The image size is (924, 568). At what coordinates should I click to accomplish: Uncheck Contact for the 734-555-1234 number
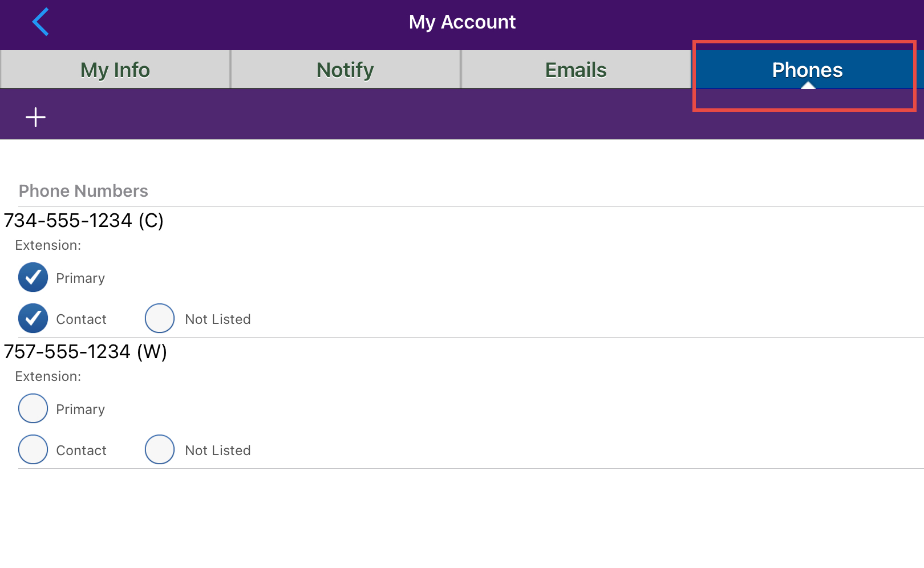tap(33, 319)
